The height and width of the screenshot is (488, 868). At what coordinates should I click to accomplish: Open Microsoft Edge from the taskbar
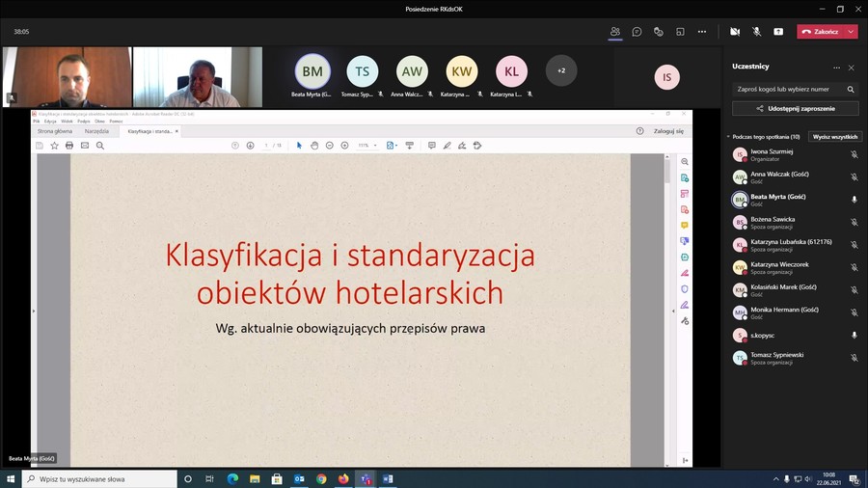pos(232,478)
